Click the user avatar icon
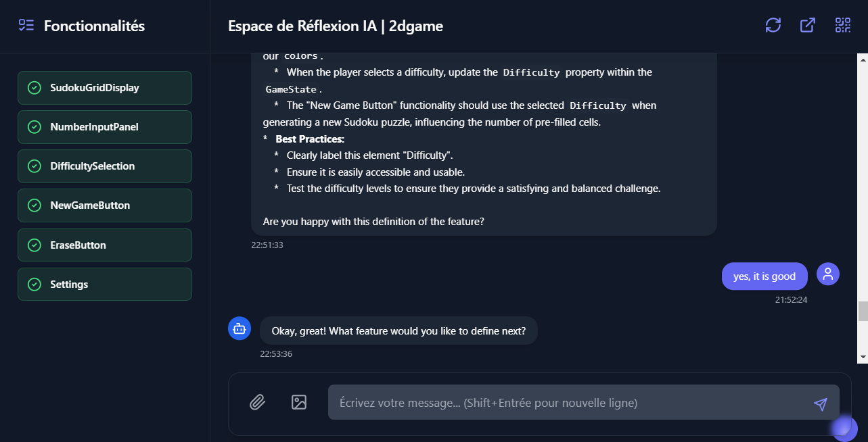The width and height of the screenshot is (868, 442). point(827,274)
